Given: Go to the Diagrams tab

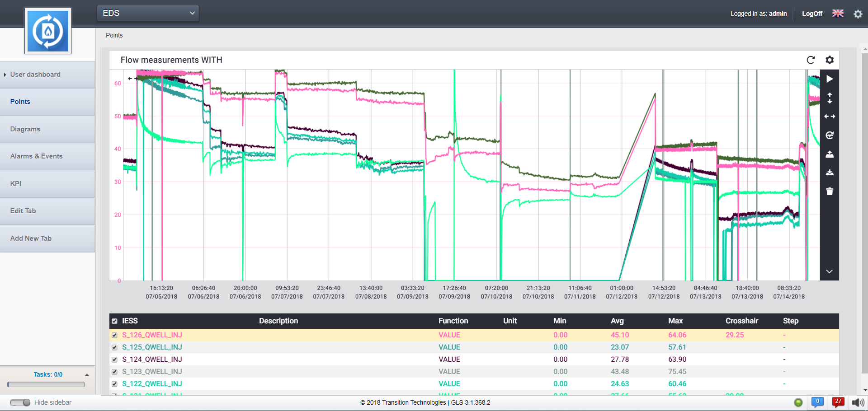Looking at the screenshot, I should point(25,129).
